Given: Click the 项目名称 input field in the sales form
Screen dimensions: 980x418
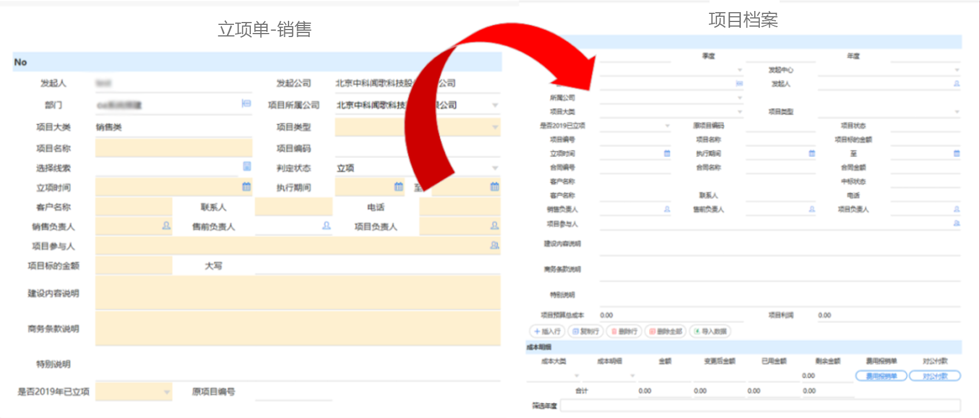Looking at the screenshot, I should pos(174,148).
